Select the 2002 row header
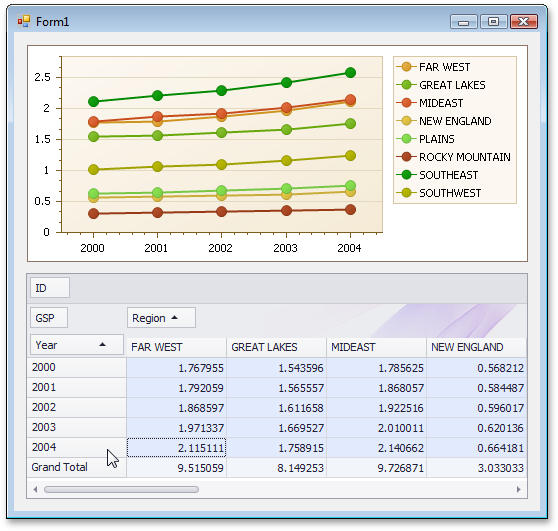Viewport: 558px width, 531px height. [77, 408]
